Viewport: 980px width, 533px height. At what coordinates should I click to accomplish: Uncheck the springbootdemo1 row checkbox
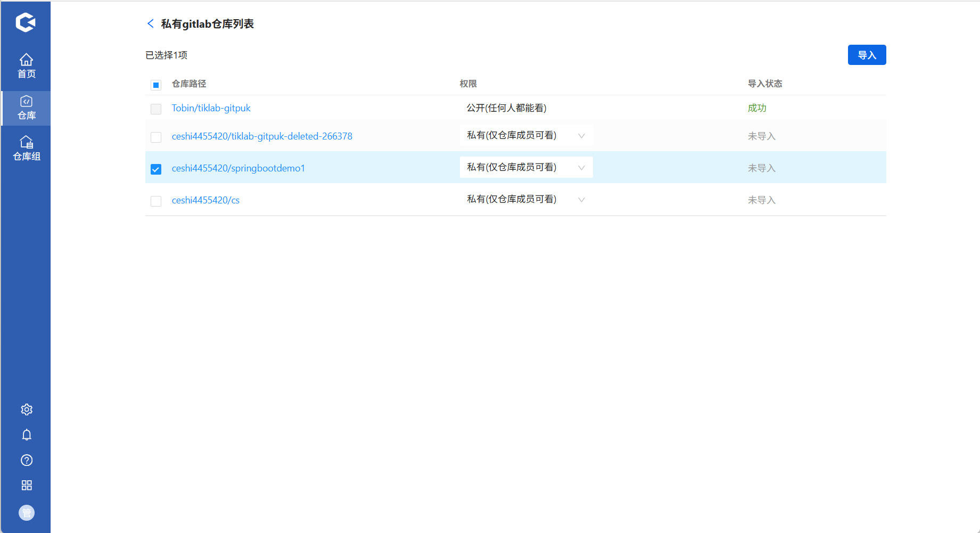click(156, 169)
